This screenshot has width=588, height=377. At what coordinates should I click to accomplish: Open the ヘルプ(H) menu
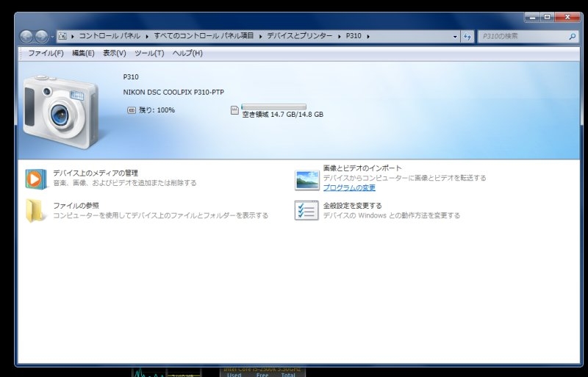click(187, 53)
